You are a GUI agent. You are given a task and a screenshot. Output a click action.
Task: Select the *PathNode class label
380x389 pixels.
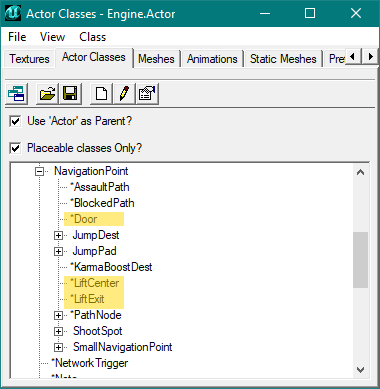click(95, 315)
